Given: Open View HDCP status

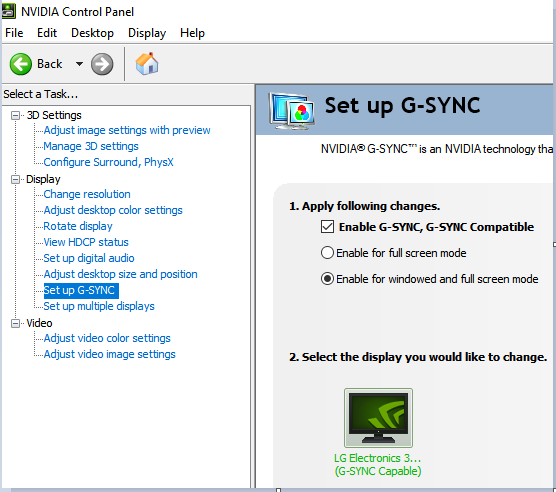Looking at the screenshot, I should click(86, 242).
